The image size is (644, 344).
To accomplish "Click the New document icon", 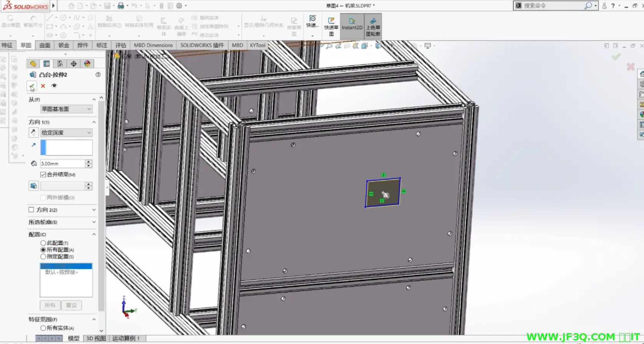I will tap(80, 6).
